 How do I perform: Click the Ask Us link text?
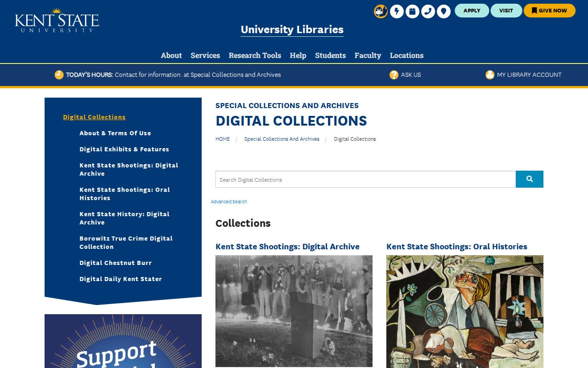coord(411,75)
